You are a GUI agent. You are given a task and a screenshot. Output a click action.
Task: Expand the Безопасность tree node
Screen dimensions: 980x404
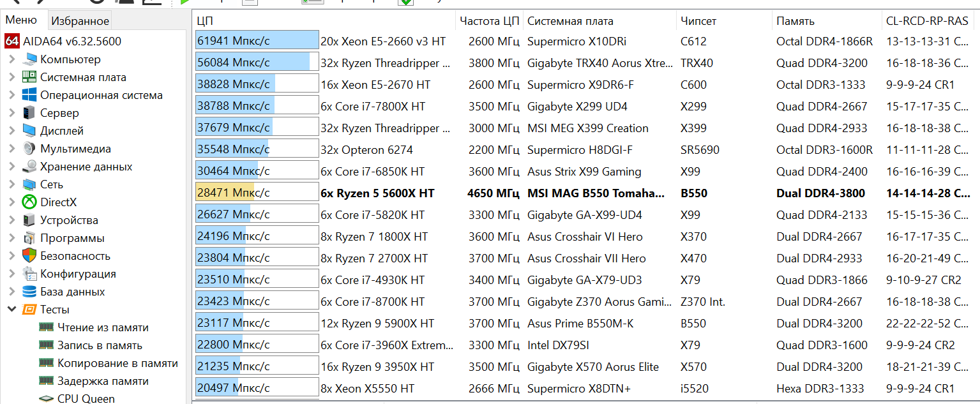pos(11,256)
